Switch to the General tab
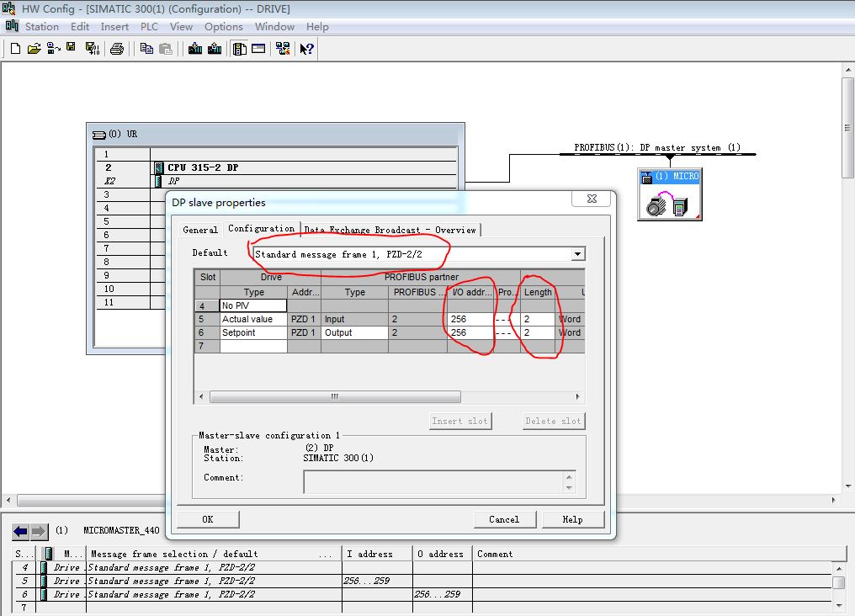 pos(200,230)
